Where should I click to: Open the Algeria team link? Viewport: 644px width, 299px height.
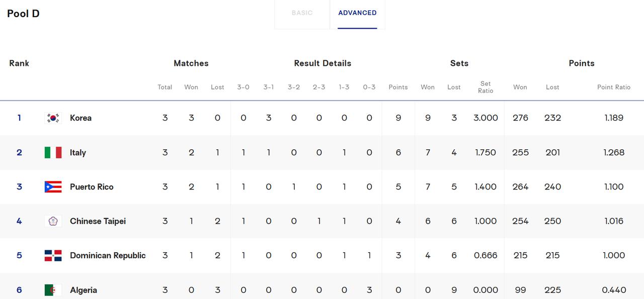pyautogui.click(x=84, y=290)
